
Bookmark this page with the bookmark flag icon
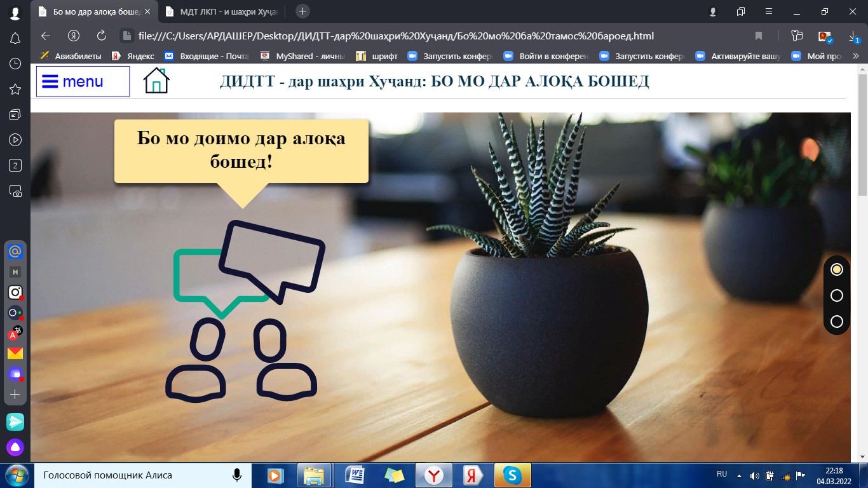pyautogui.click(x=758, y=36)
